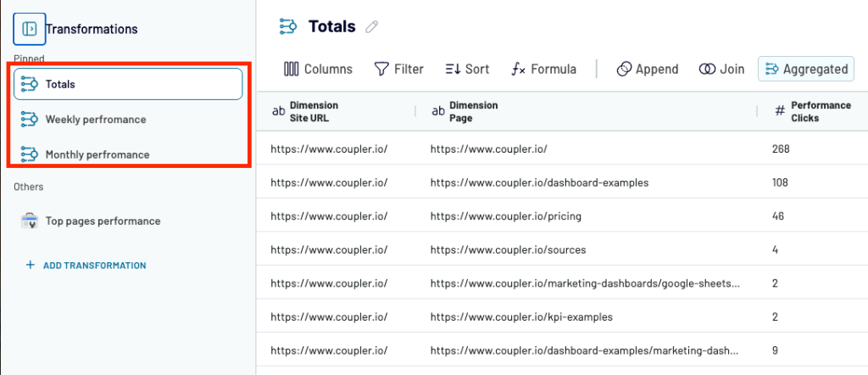Select page cell ending in marketing-dash…
This screenshot has width=868, height=375.
(585, 350)
